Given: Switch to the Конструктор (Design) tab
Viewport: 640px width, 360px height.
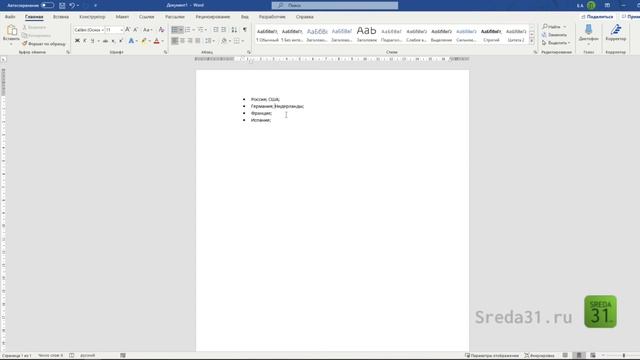Looking at the screenshot, I should 92,17.
